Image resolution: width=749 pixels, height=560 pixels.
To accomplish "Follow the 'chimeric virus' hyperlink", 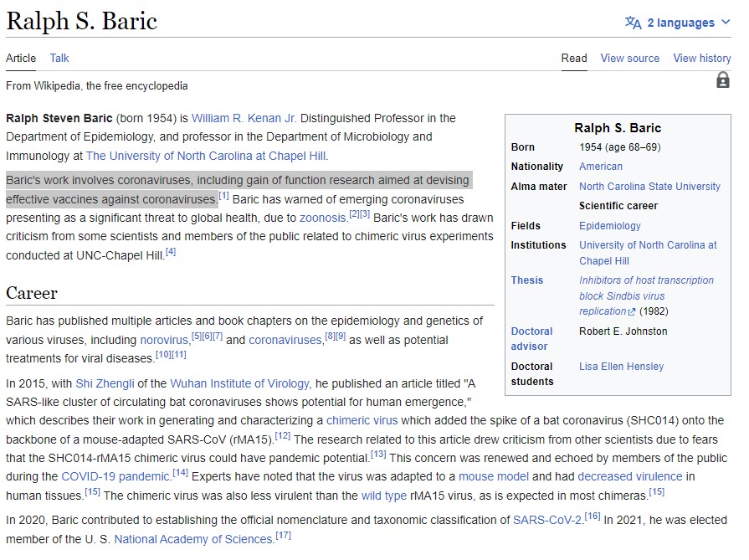I will 362,420.
